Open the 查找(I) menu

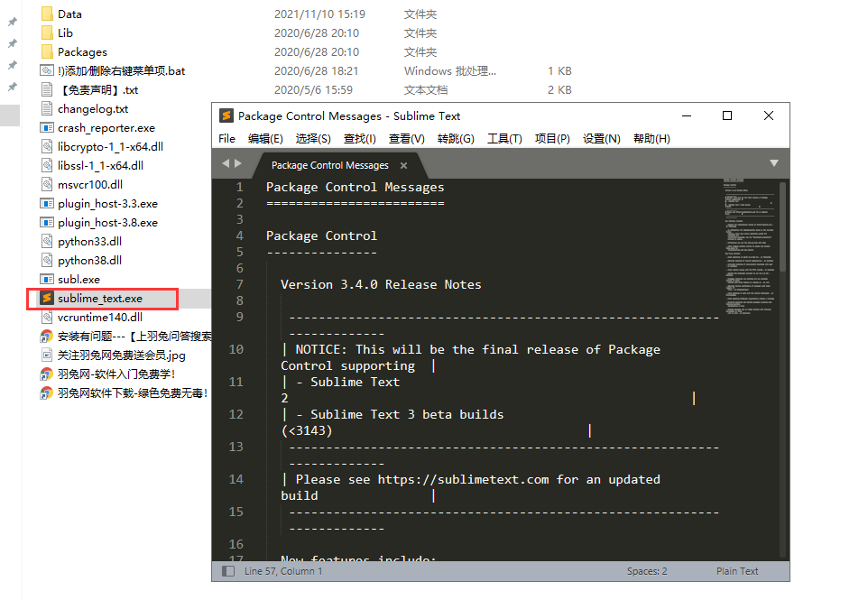click(360, 138)
